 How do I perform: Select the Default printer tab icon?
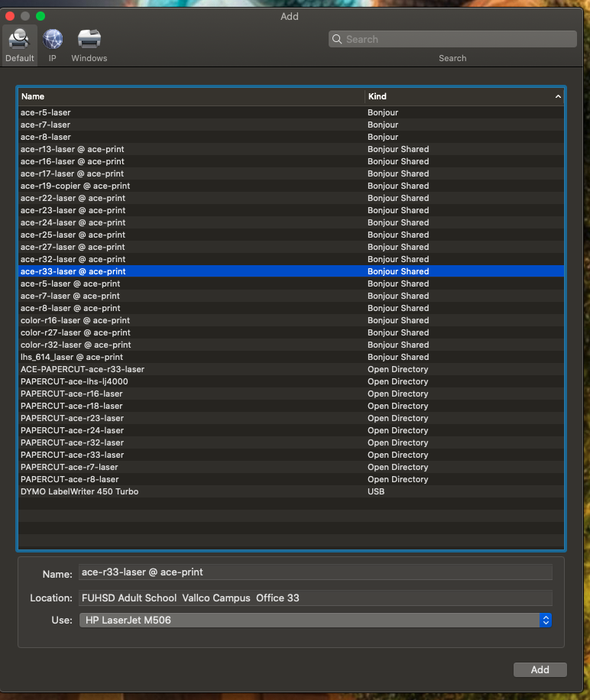[19, 40]
